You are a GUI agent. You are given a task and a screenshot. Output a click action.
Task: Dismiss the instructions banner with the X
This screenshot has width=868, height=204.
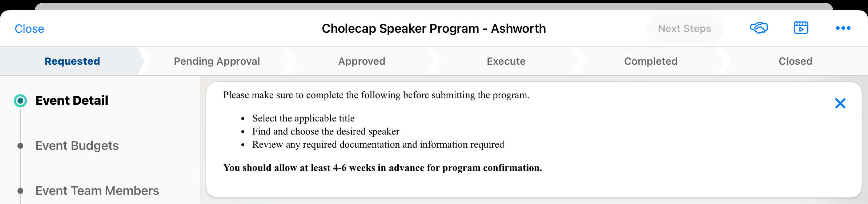point(840,103)
